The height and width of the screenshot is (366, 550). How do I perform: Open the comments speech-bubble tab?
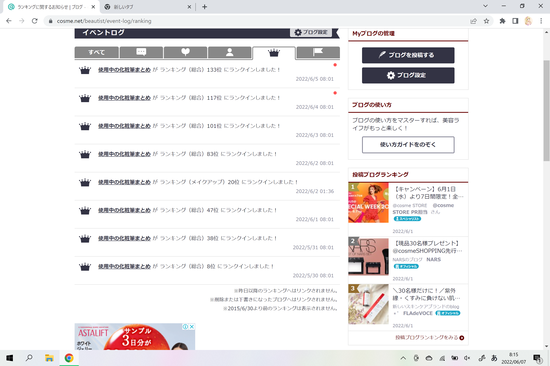[x=141, y=52]
